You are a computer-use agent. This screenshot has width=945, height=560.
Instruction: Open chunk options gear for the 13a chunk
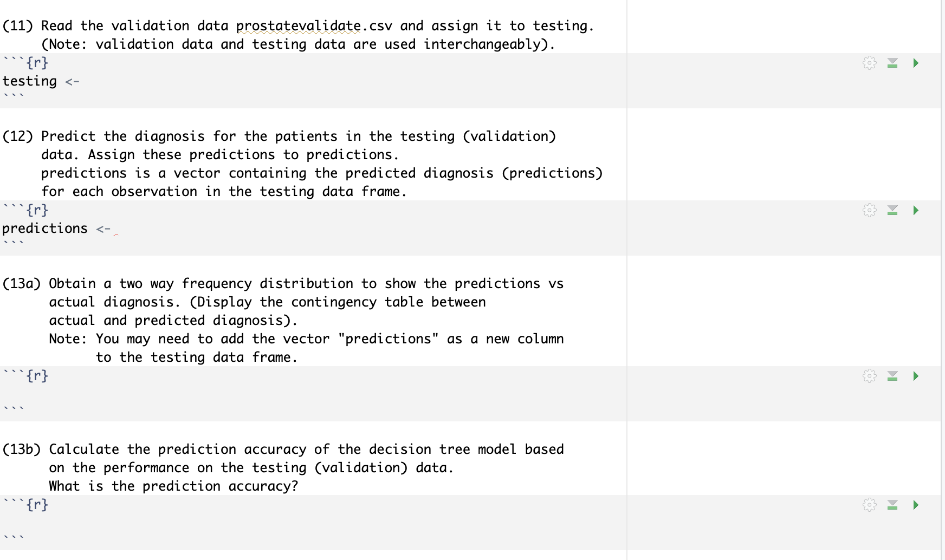[870, 376]
